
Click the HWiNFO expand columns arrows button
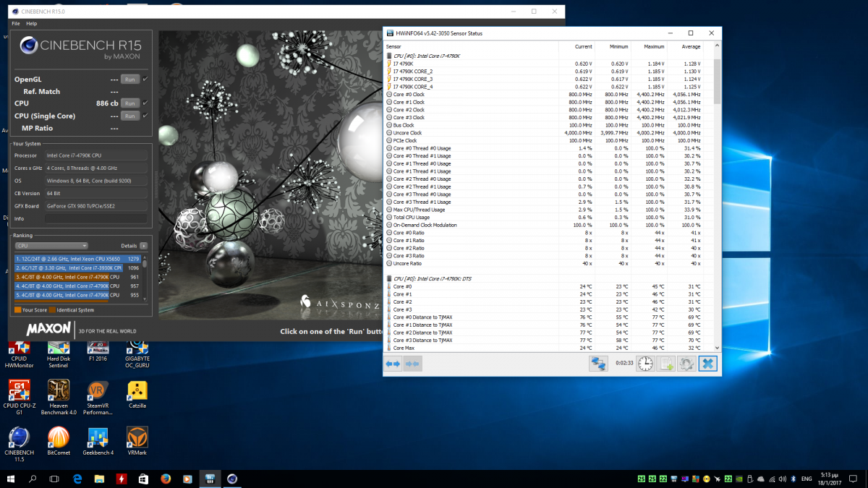[393, 364]
